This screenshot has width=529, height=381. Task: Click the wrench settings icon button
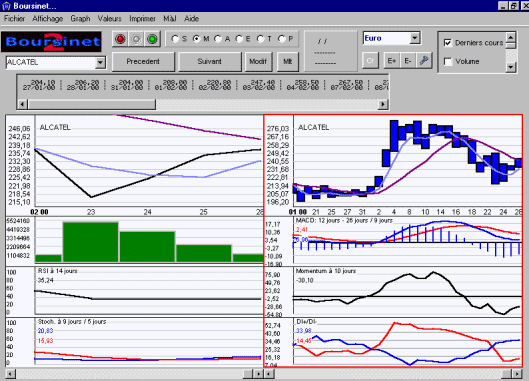[x=424, y=61]
